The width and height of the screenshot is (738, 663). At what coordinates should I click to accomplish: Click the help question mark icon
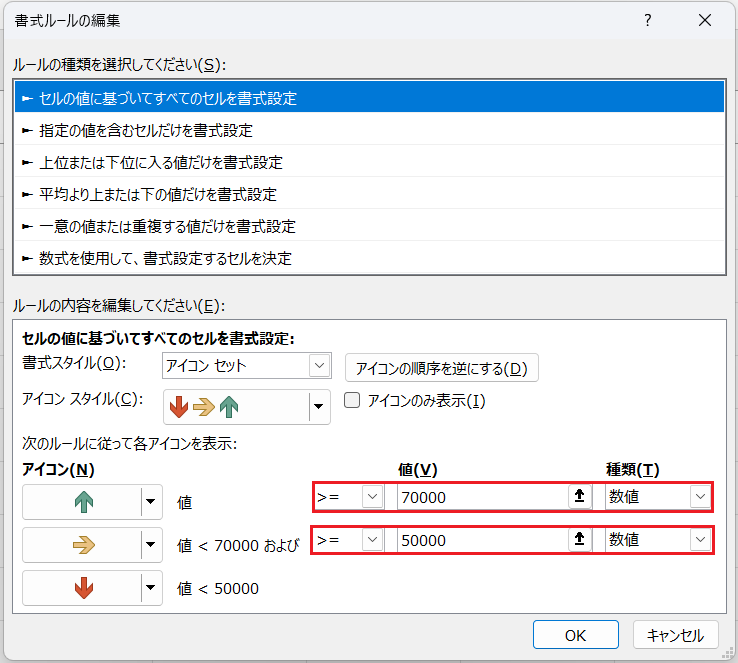pos(648,20)
